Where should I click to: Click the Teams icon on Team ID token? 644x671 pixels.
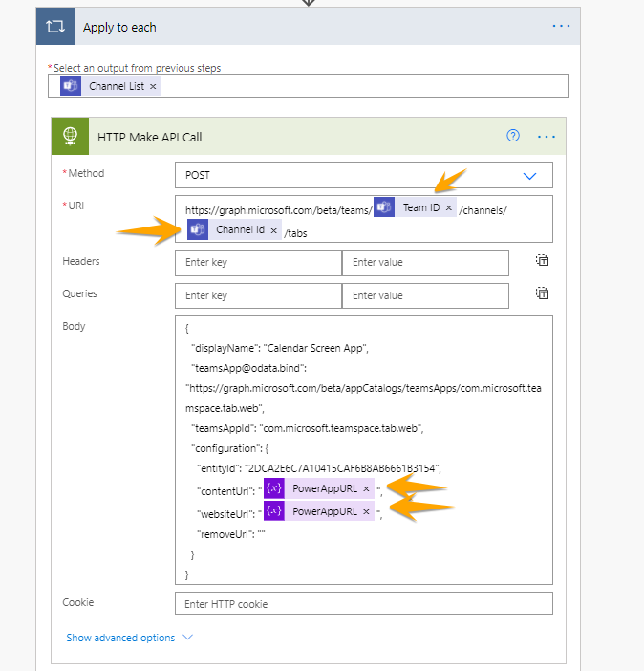(384, 207)
